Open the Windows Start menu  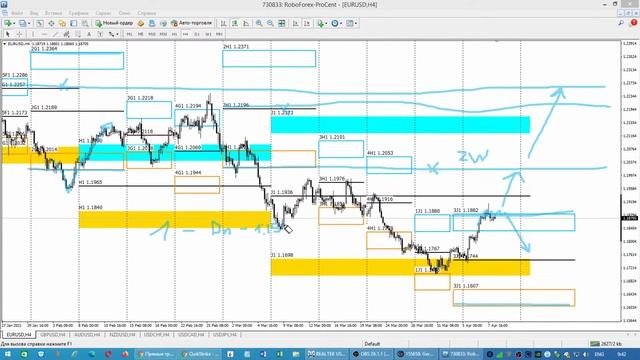click(7, 354)
